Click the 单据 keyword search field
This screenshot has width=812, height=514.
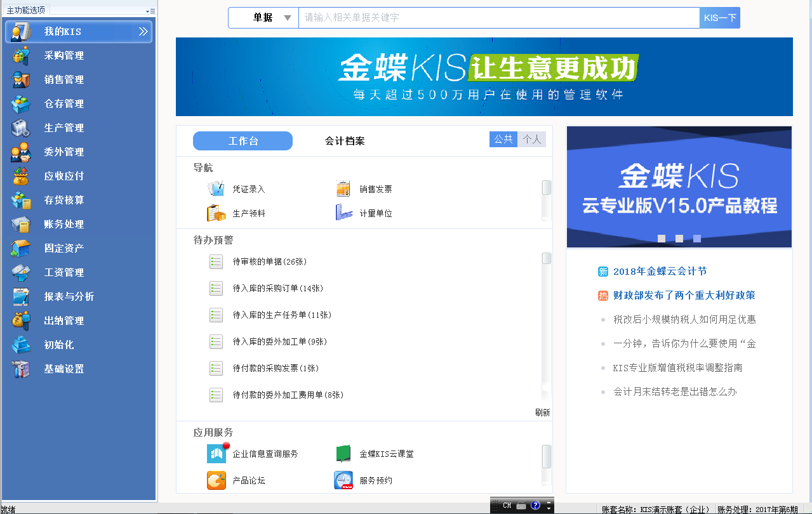[x=499, y=18]
